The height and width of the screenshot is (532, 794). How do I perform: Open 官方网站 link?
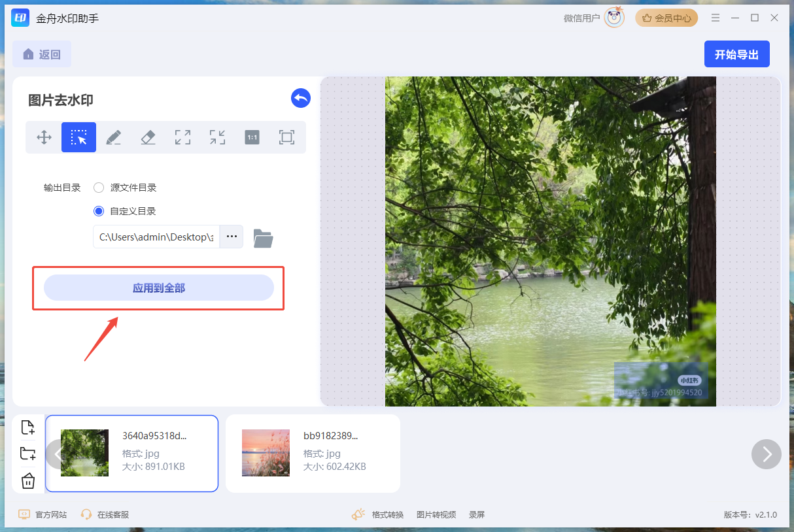point(51,514)
